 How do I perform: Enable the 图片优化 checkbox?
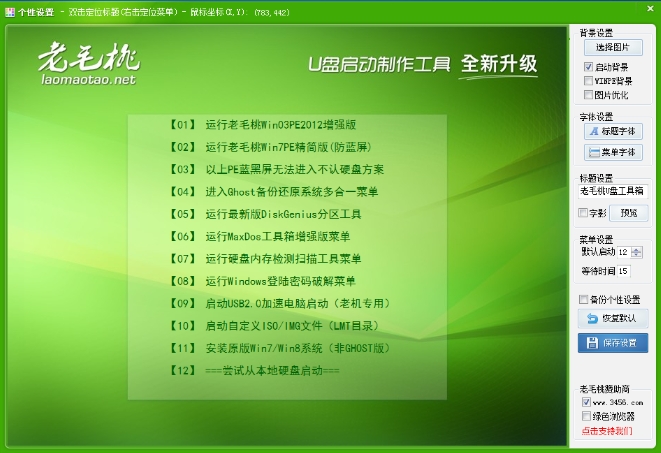click(588, 94)
